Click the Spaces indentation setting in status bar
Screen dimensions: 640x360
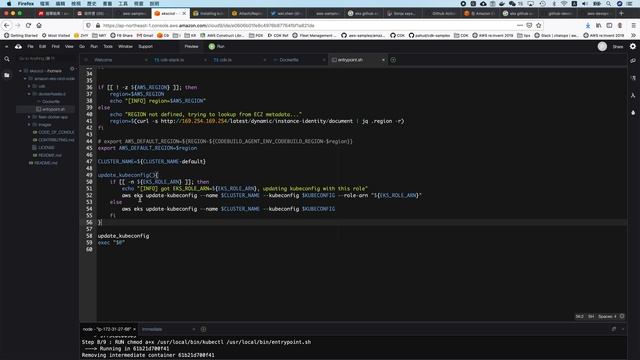click(607, 316)
